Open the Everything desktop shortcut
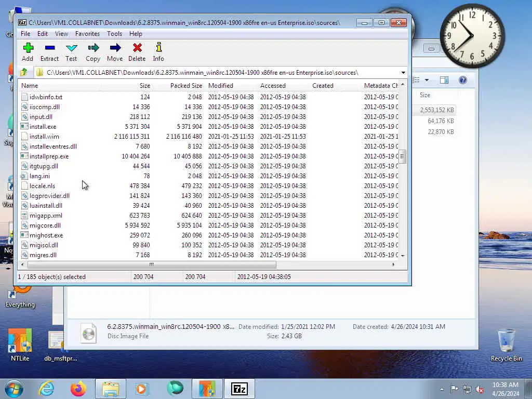The image size is (532, 399). pos(20,297)
